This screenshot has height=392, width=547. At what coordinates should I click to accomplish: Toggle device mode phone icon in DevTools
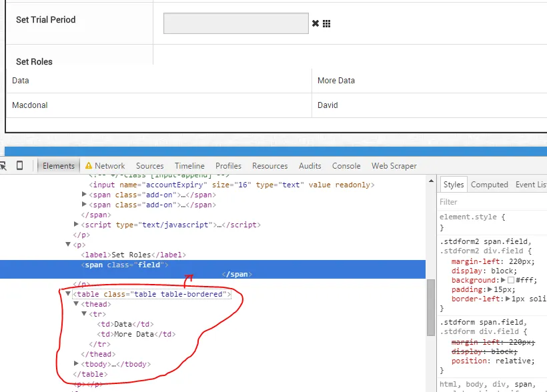pos(20,165)
